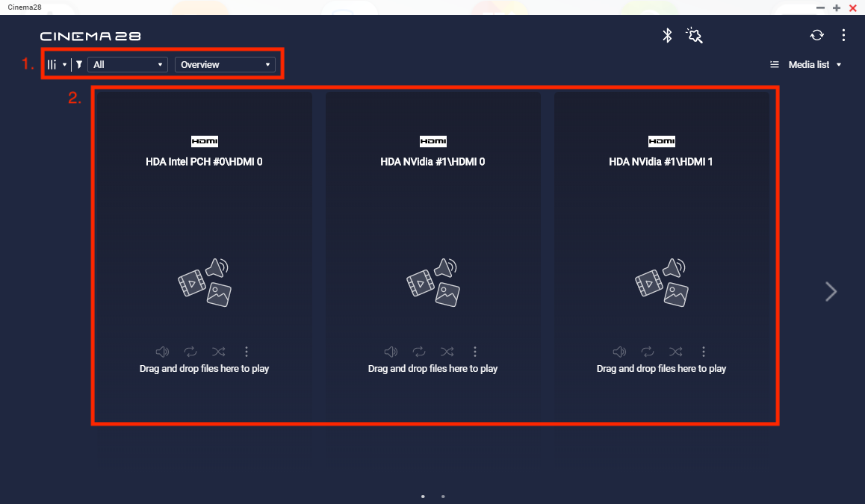This screenshot has width=865, height=504.
Task: Go to the second page dot
Action: pos(443,496)
